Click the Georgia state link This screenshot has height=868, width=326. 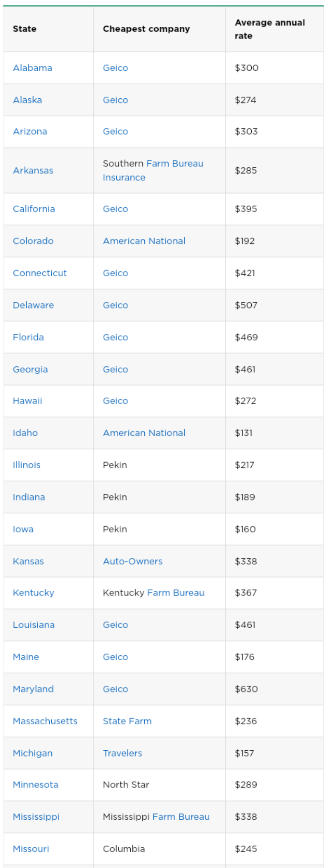[x=30, y=370]
